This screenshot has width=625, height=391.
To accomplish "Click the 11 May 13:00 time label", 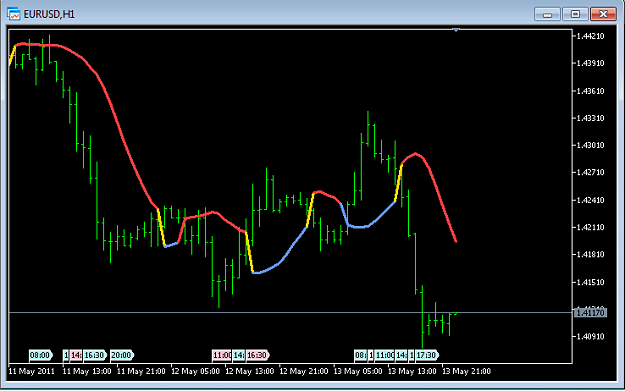I will (x=87, y=371).
